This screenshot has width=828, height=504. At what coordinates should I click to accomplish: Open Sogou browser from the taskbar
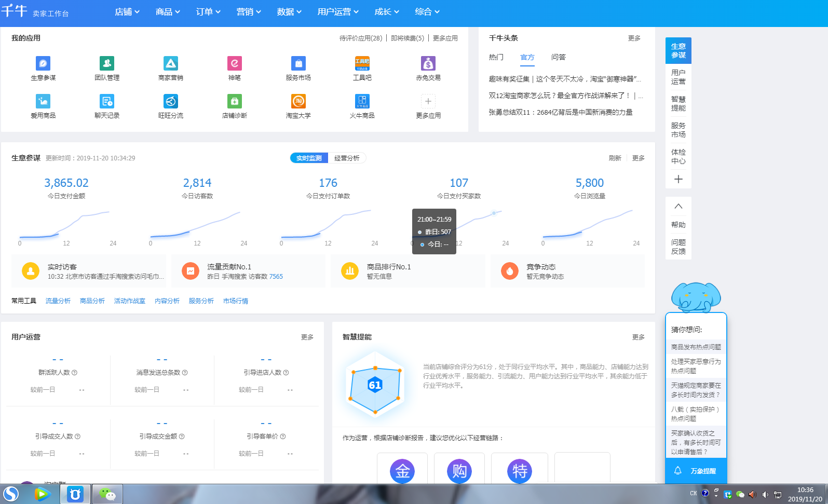(11, 494)
